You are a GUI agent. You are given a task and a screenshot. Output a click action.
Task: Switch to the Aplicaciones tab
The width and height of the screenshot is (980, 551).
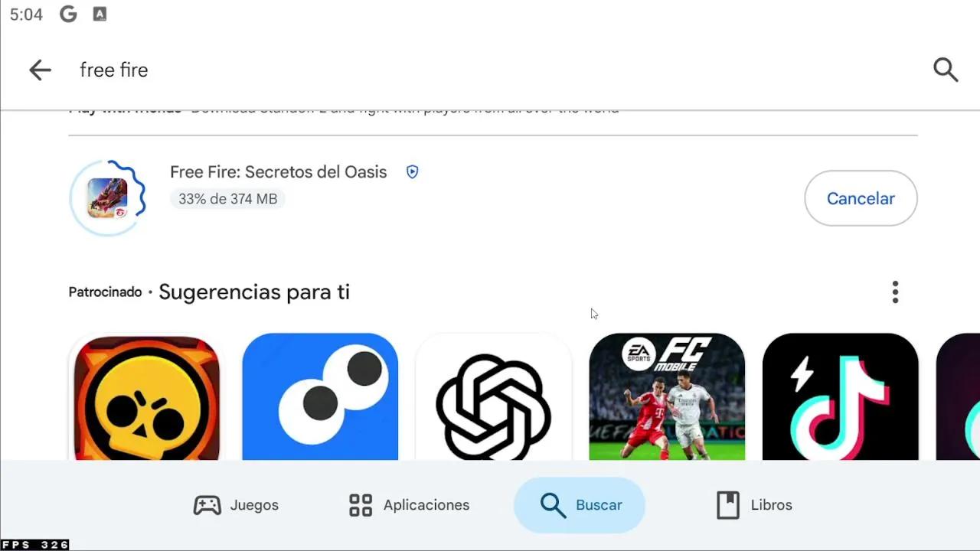point(409,505)
